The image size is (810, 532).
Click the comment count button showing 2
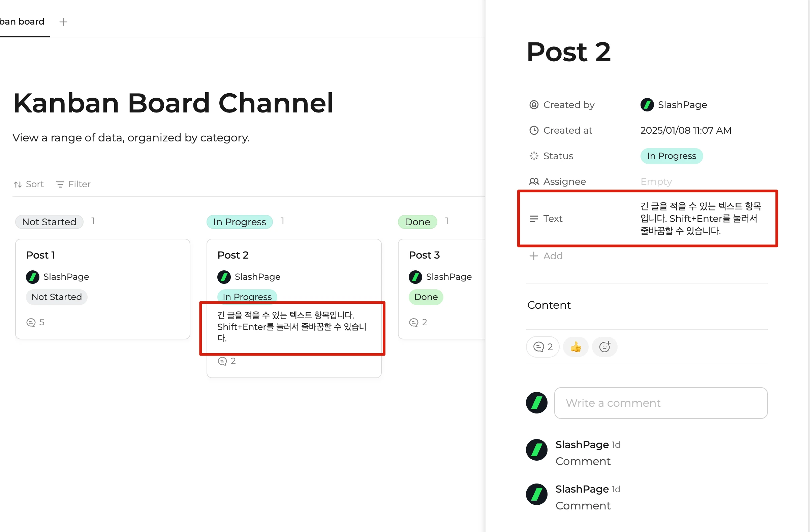(542, 347)
